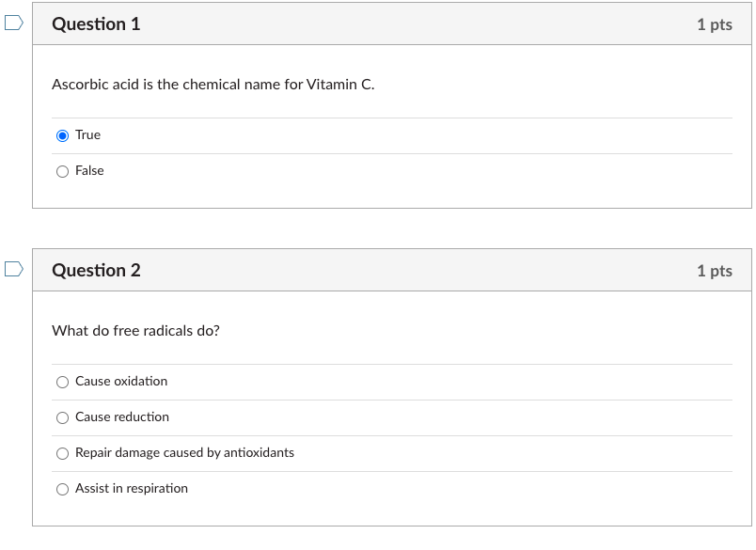Click the "True" answer label text
756x550 pixels.
click(x=87, y=135)
